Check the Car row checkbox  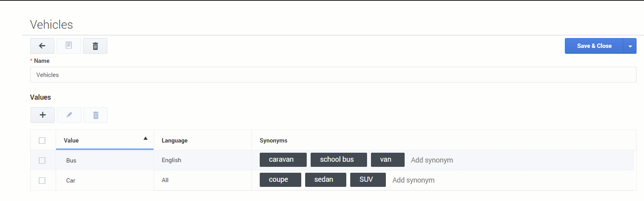tap(42, 181)
